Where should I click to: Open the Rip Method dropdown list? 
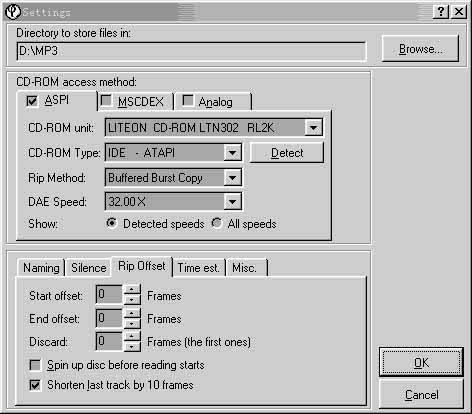(232, 178)
